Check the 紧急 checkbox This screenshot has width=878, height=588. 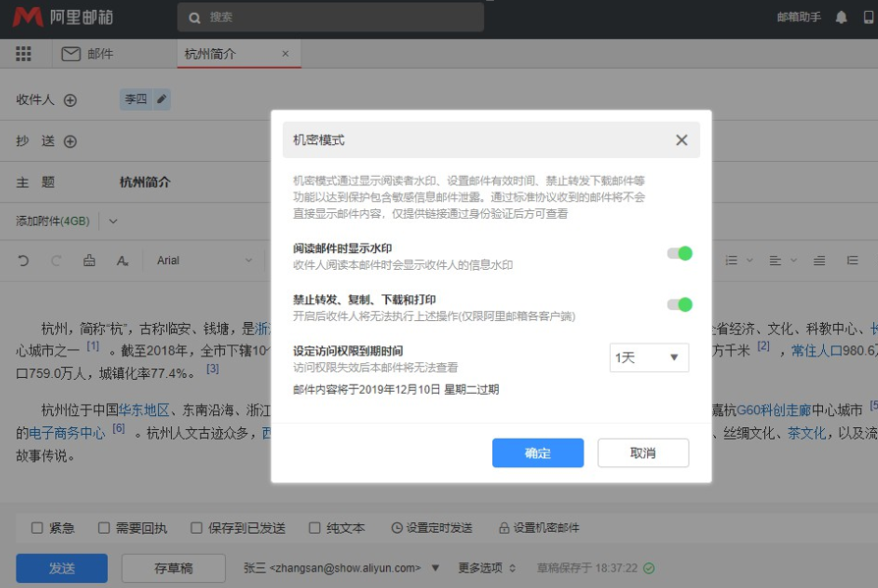[37, 528]
